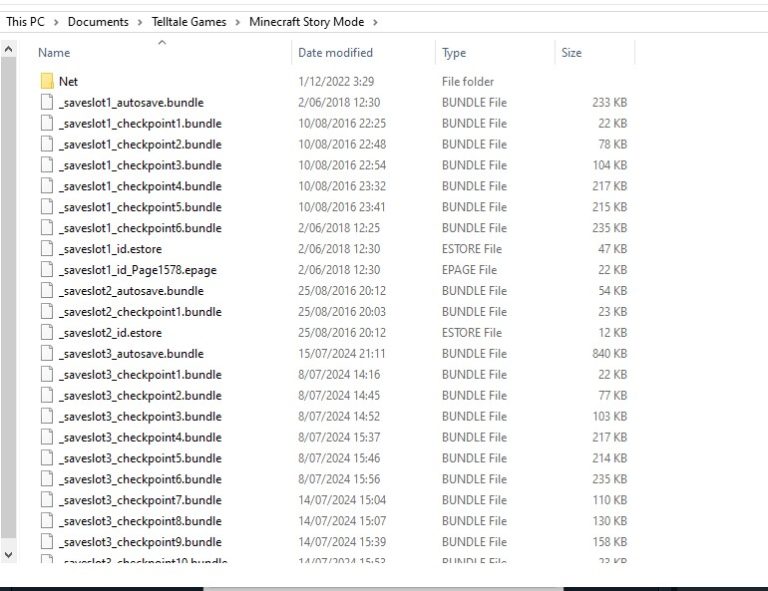Click file icon beside _saveslot1_checkpoint2.bundle
Image resolution: width=768 pixels, height=591 pixels.
[x=47, y=144]
